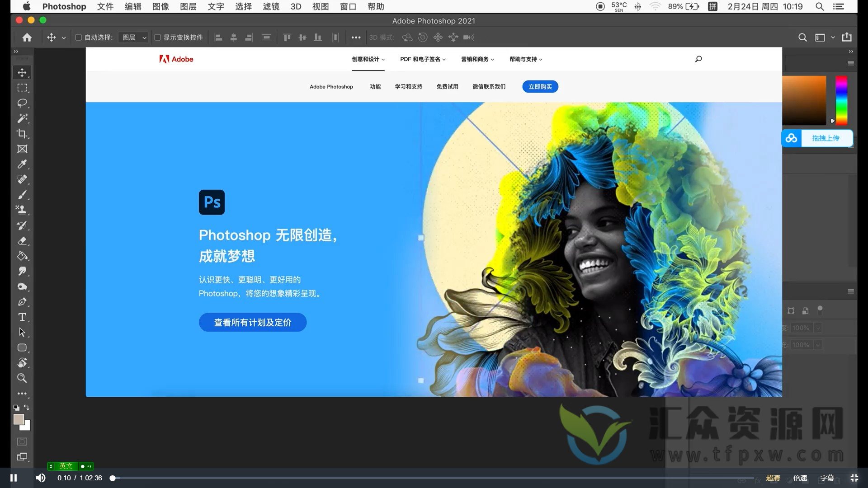Click foreground color swatch at bottom
868x488 pixels.
click(17, 420)
